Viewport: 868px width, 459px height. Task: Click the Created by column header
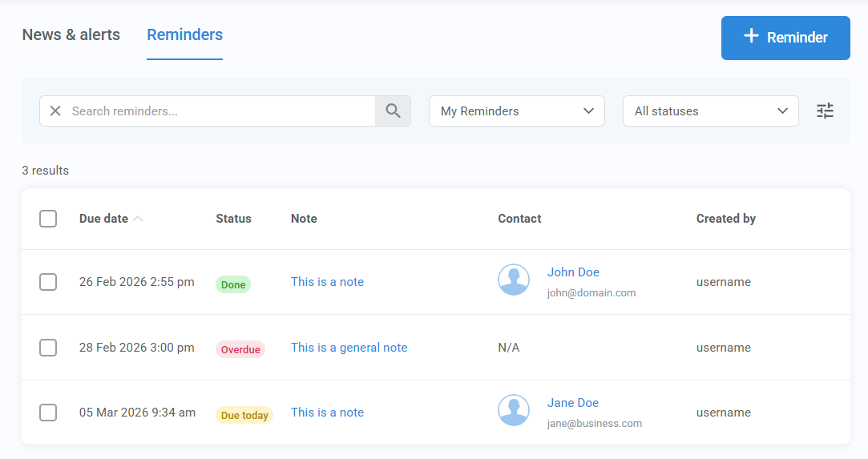[x=725, y=219]
